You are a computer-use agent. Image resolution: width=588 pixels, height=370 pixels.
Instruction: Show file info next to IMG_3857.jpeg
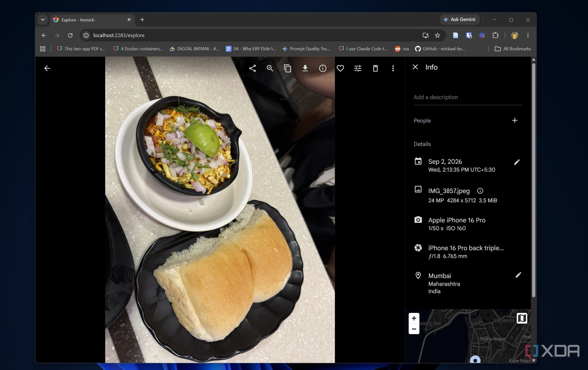click(480, 191)
